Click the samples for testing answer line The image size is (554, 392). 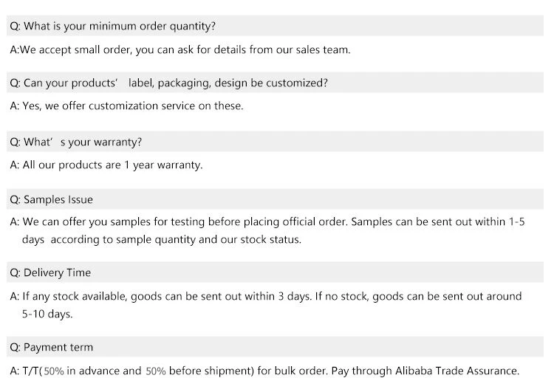[x=267, y=221]
